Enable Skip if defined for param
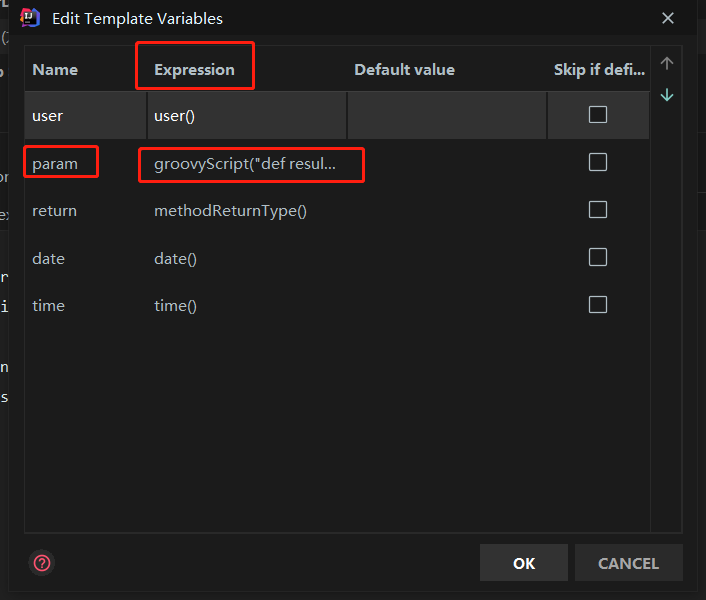 (598, 162)
